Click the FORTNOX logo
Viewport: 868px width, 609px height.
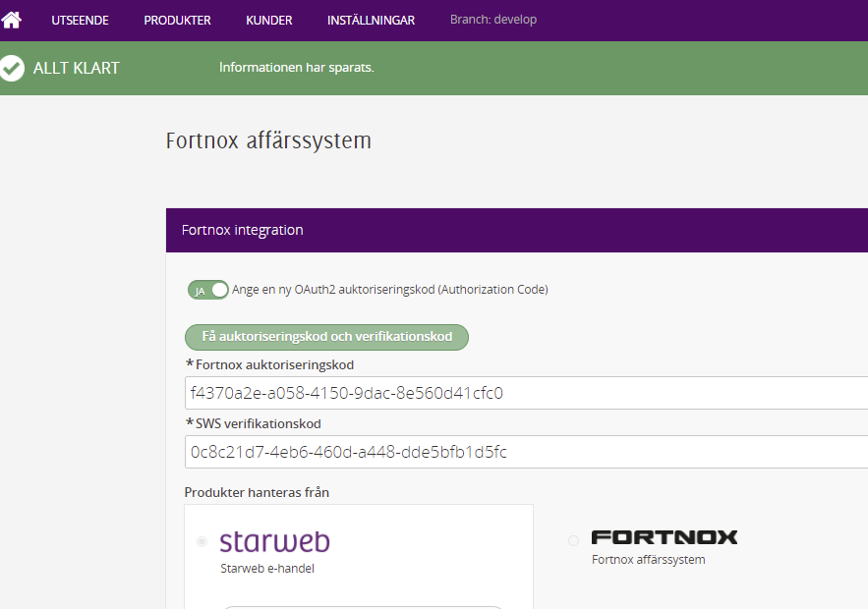pyautogui.click(x=665, y=537)
